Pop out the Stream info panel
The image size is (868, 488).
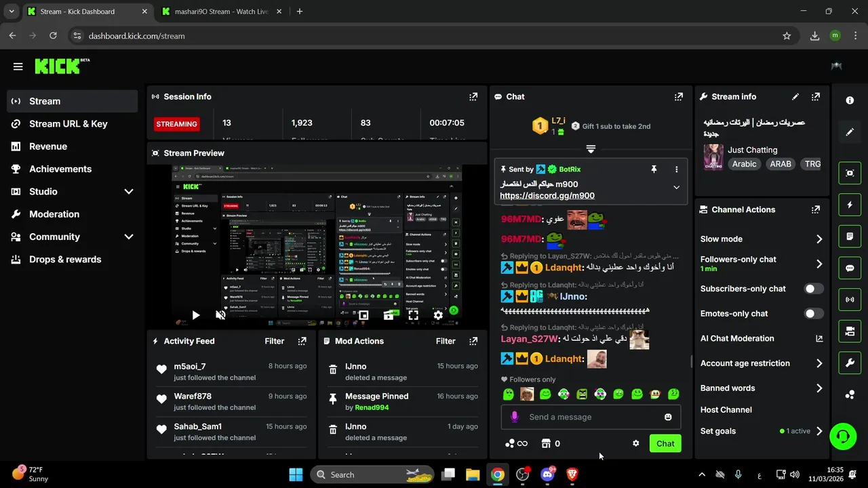(x=816, y=97)
